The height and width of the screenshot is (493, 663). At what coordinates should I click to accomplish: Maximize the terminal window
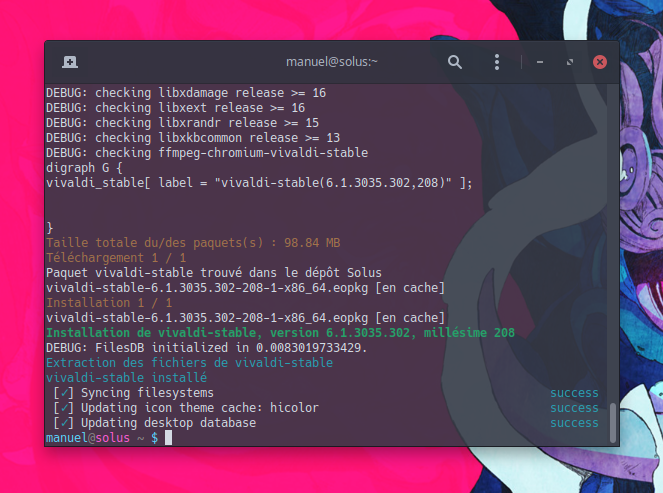tap(570, 62)
